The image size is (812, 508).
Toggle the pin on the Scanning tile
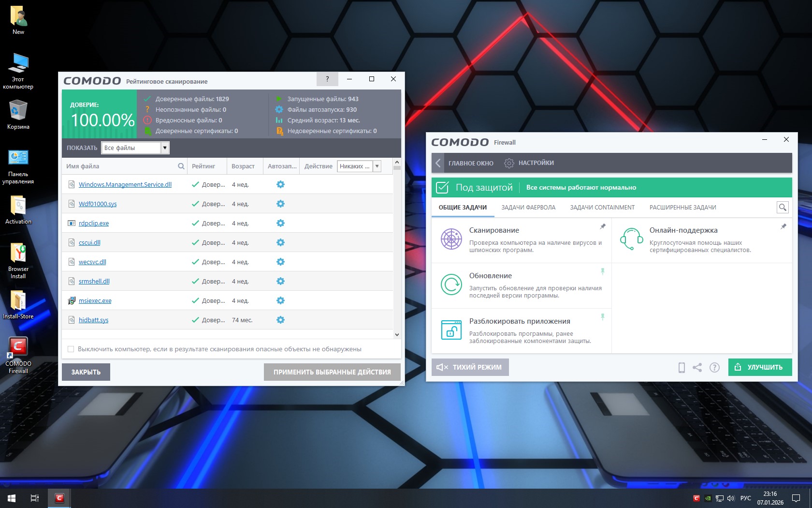tap(603, 226)
